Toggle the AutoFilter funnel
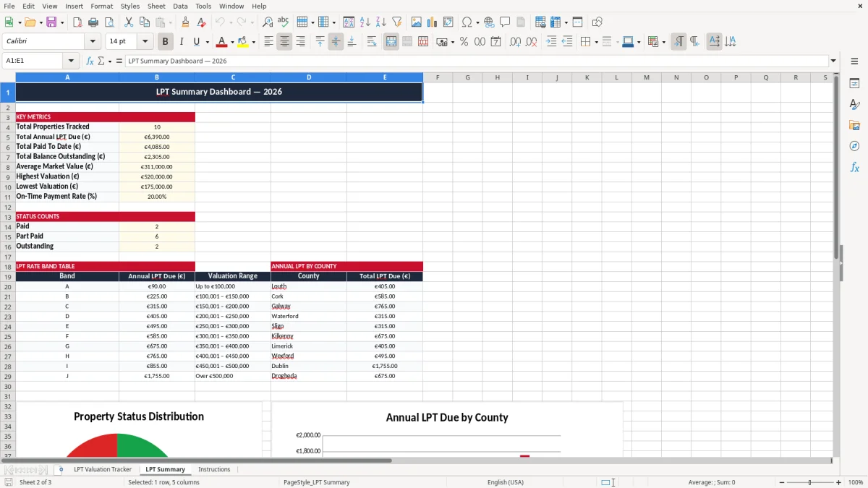 tap(397, 22)
